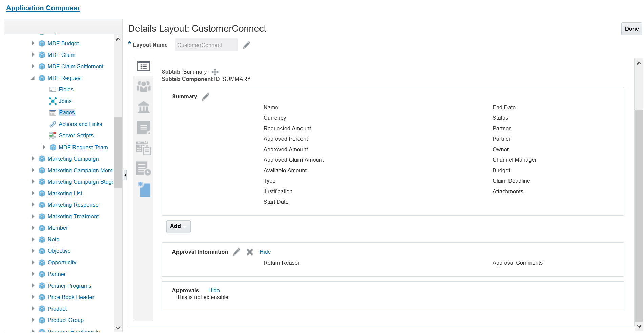This screenshot has width=644, height=333.
Task: Select Server Scripts under MDF Request
Action: [x=76, y=136]
